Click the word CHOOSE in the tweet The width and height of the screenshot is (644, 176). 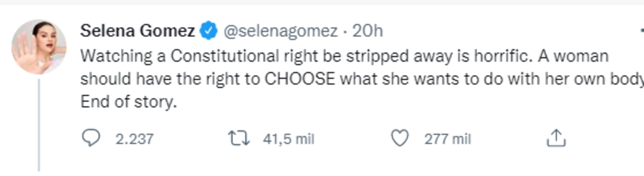click(300, 79)
